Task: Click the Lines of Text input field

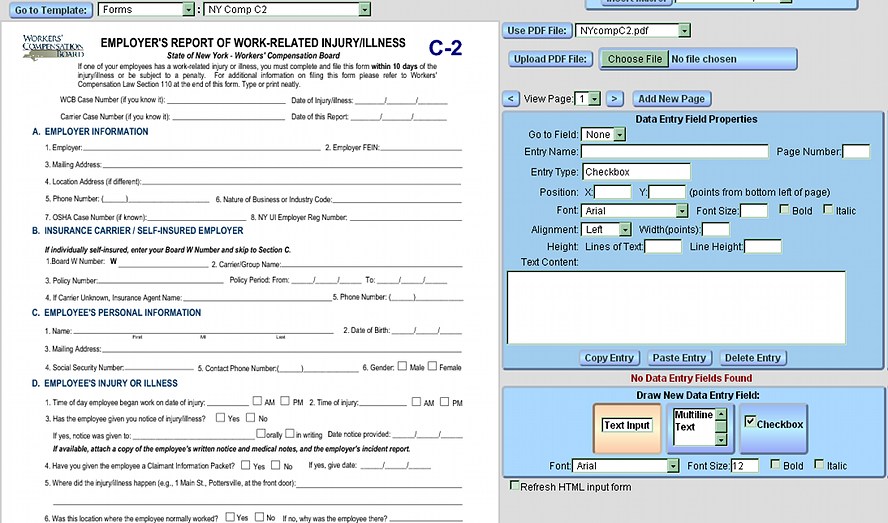Action: [x=663, y=246]
